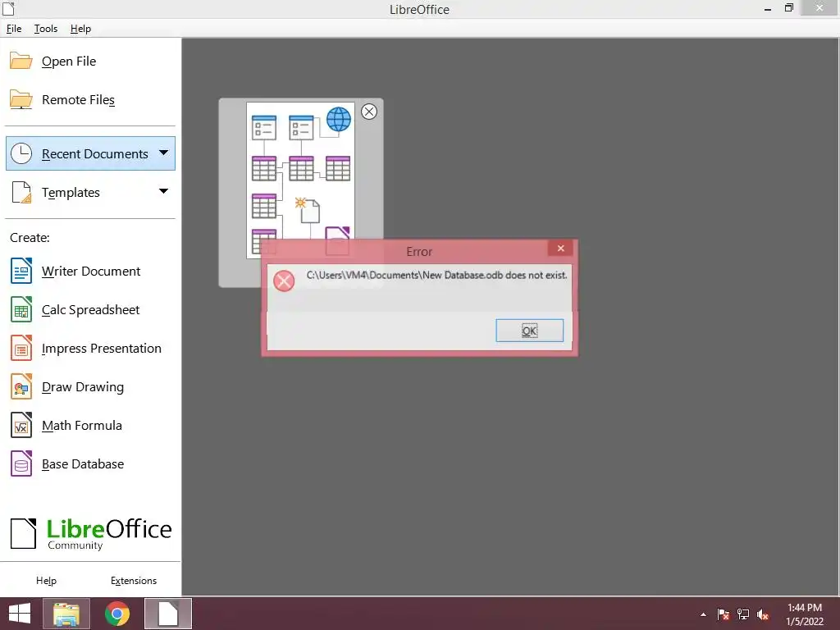Click the Open File folder icon
The width and height of the screenshot is (840, 630).
point(21,61)
